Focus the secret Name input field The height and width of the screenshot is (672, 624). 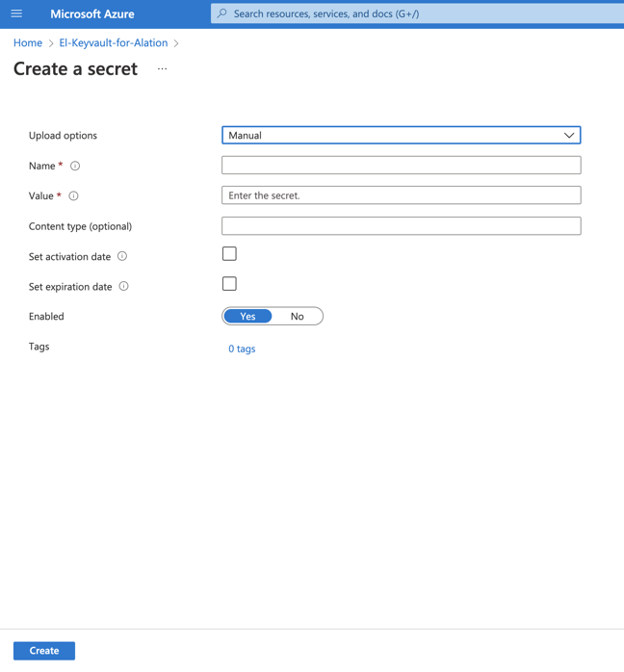(402, 166)
